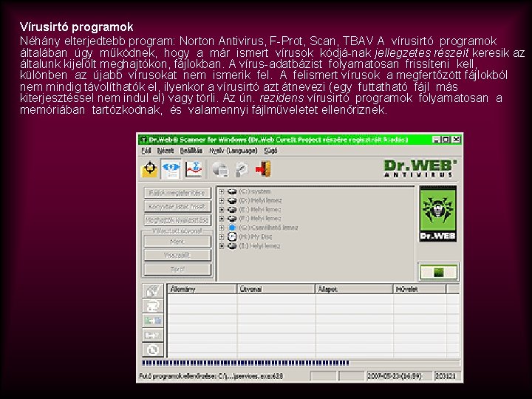This screenshot has width=532, height=399.
Task: Click the Töröl button
Action: pyautogui.click(x=178, y=270)
